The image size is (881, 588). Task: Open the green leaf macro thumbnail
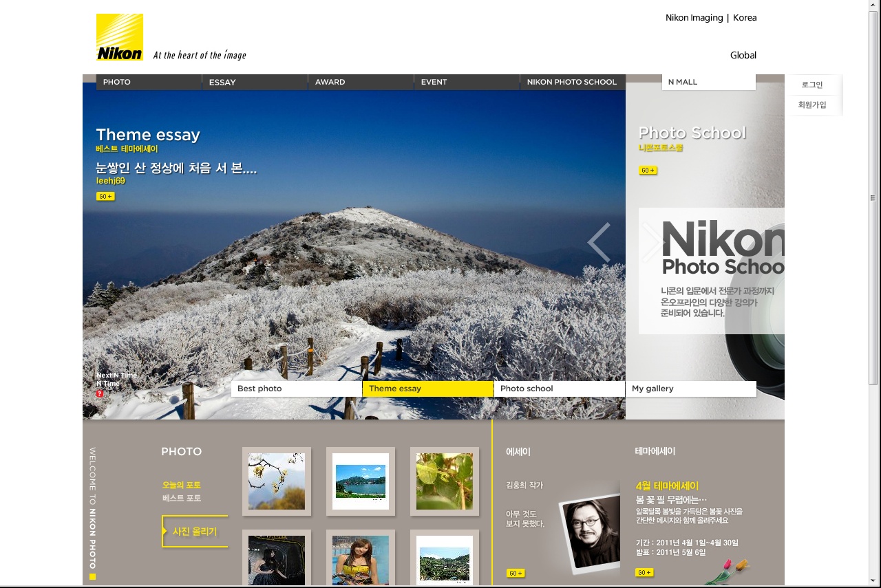[x=445, y=481]
